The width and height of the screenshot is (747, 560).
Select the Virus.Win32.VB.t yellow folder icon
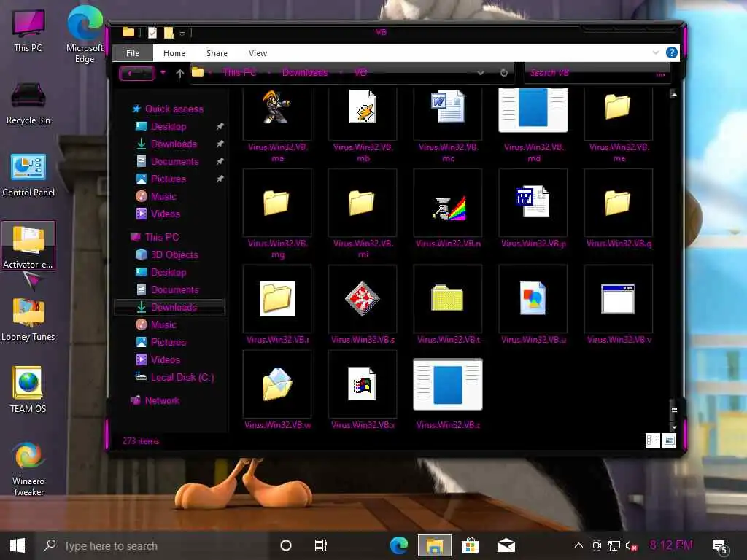(447, 298)
